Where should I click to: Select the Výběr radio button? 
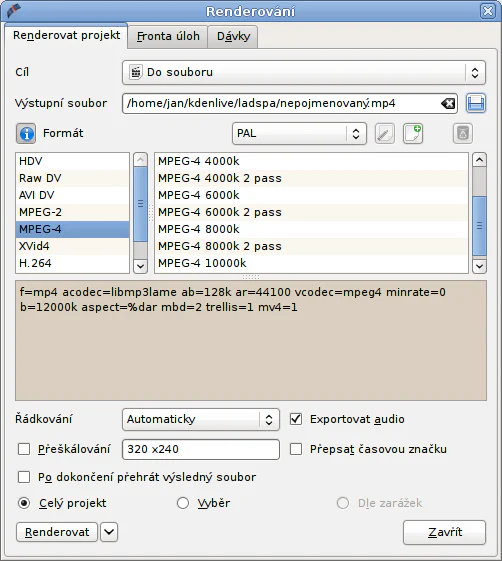[x=183, y=503]
